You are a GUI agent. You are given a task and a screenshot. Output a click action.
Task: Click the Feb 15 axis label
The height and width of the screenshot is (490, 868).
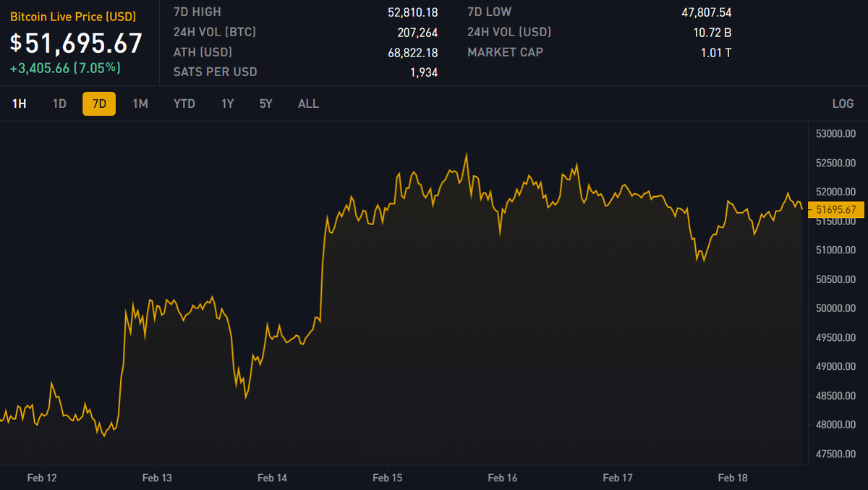click(x=387, y=478)
